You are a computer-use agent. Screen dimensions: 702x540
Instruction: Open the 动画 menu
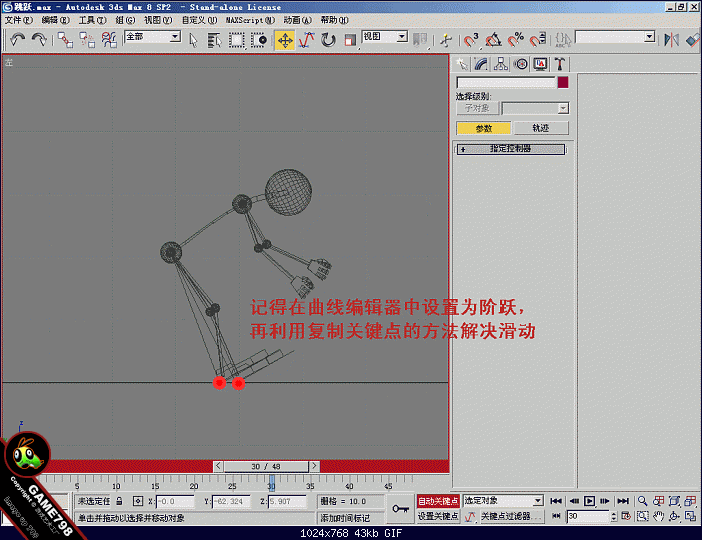(x=297, y=20)
